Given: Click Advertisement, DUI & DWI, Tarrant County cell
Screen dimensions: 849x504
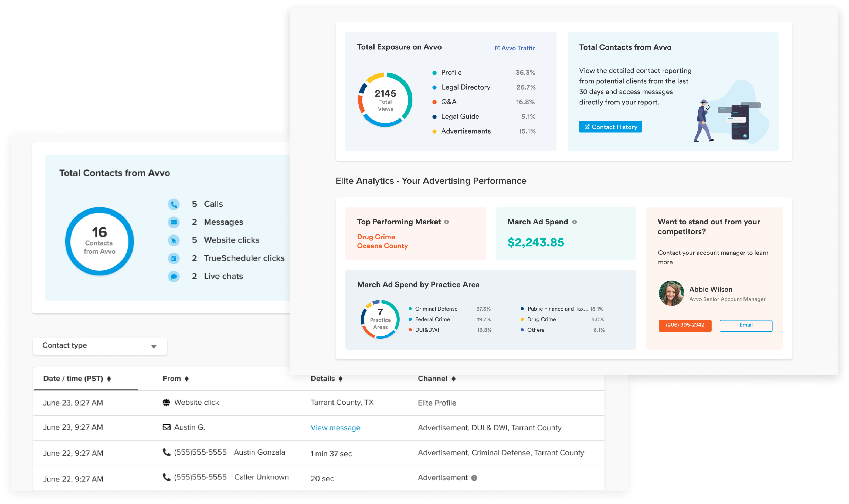Looking at the screenshot, I should [x=489, y=428].
